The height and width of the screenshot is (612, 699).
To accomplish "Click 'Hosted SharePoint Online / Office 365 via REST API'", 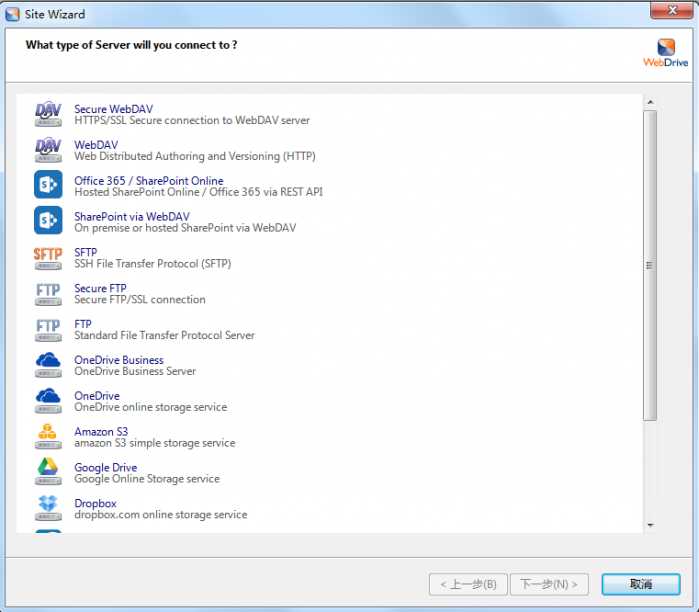I will 198,192.
